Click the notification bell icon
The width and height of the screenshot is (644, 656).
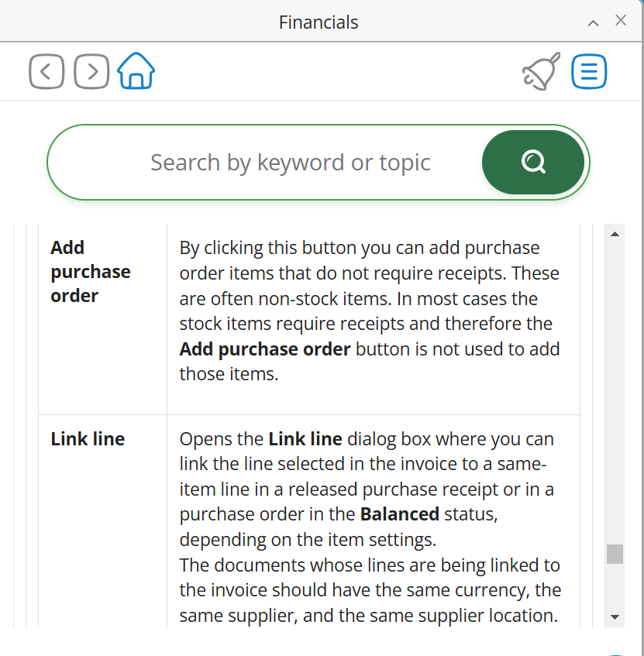(x=540, y=72)
